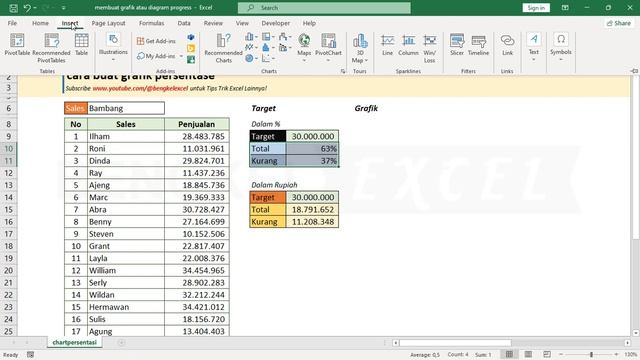Open Recommended PivotTables

(51, 48)
